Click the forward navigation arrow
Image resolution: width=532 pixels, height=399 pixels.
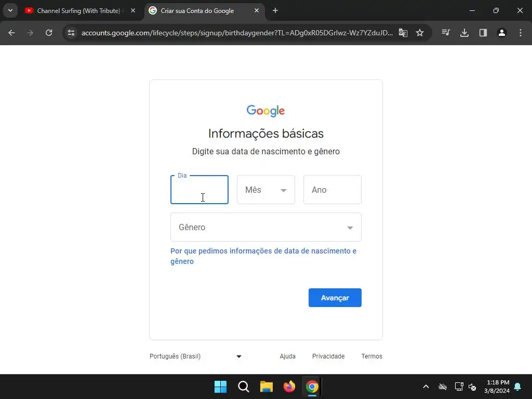click(x=30, y=33)
